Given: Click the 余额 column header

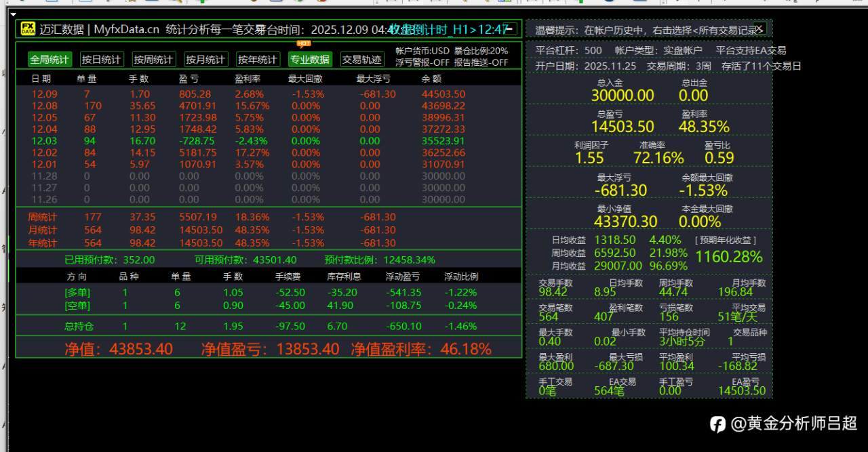Looking at the screenshot, I should click(x=431, y=79).
